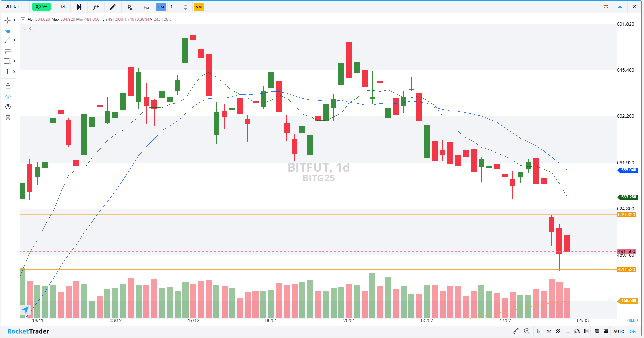Open the candlestick chart type selector
The height and width of the screenshot is (338, 644).
pos(79,7)
